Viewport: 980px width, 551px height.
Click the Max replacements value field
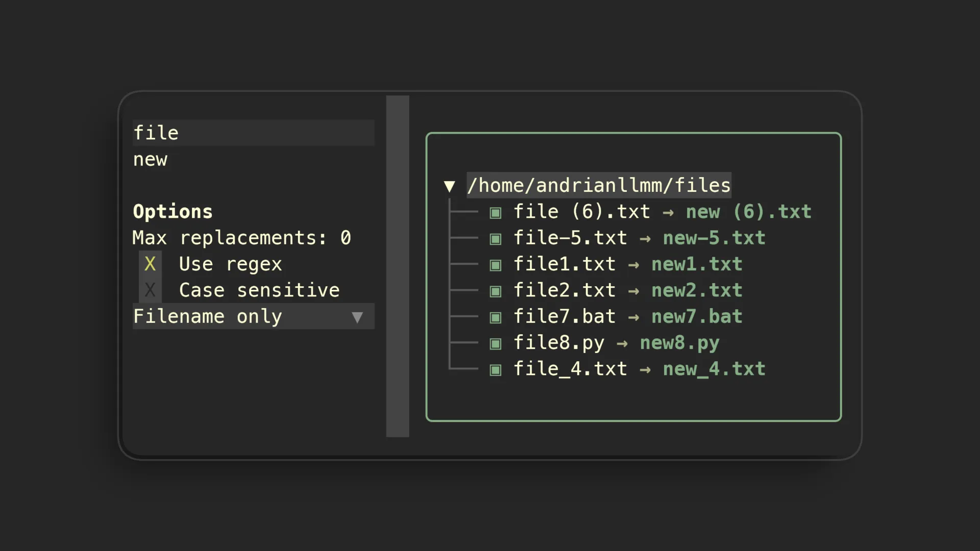coord(346,238)
